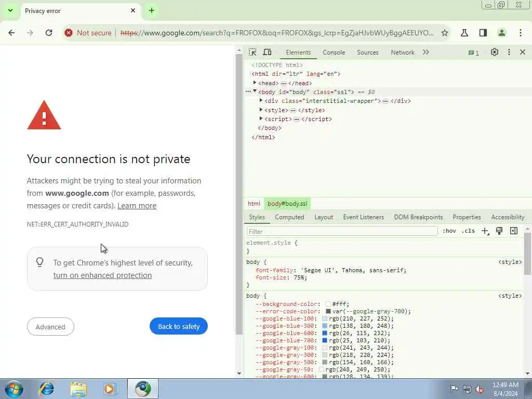Open the Event Listeners tab
The image size is (532, 399).
(363, 217)
